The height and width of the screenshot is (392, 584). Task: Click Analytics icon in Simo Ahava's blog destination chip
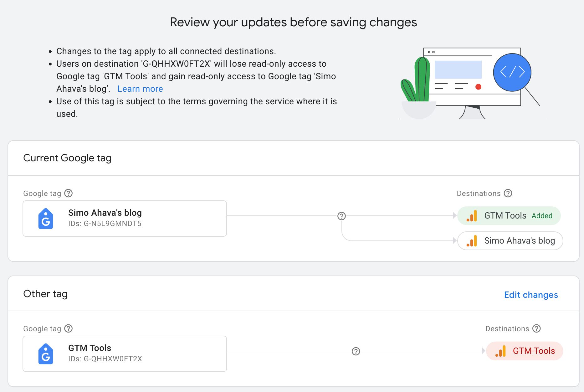[472, 241]
